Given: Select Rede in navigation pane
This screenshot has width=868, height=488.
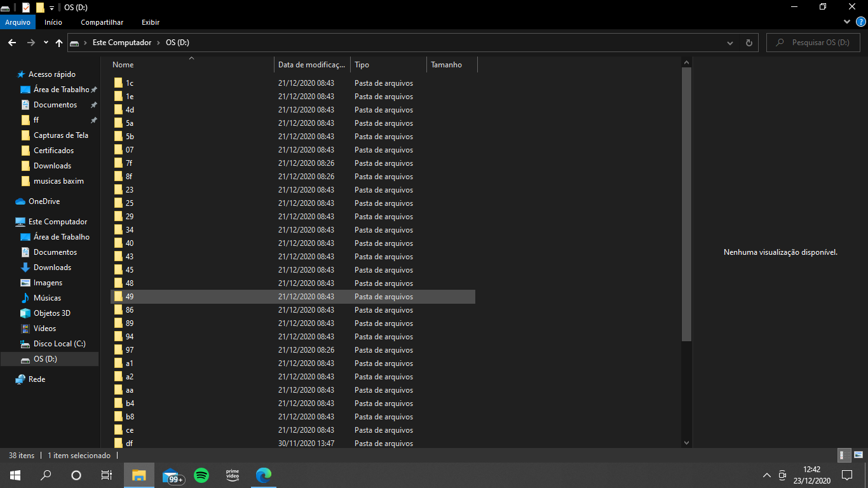Looking at the screenshot, I should (37, 379).
